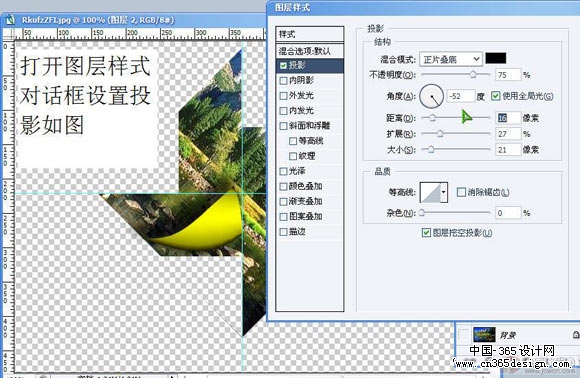Enable 消除锯齿 anti-alias checkbox
Image resolution: width=580 pixels, height=378 pixels.
point(461,192)
